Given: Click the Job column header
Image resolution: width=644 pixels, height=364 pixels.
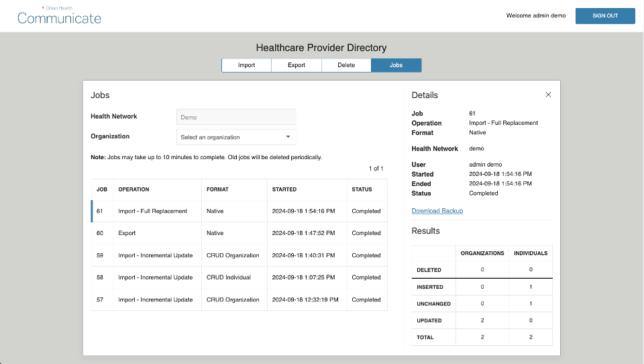Looking at the screenshot, I should (x=102, y=189).
